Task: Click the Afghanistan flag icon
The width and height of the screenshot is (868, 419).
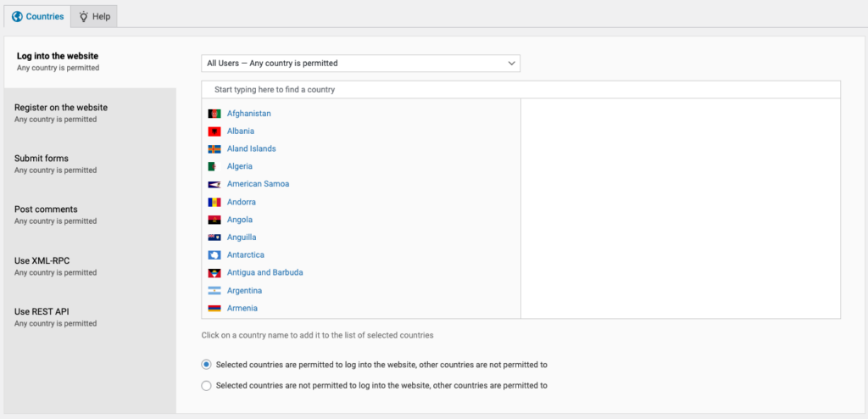Action: (214, 114)
